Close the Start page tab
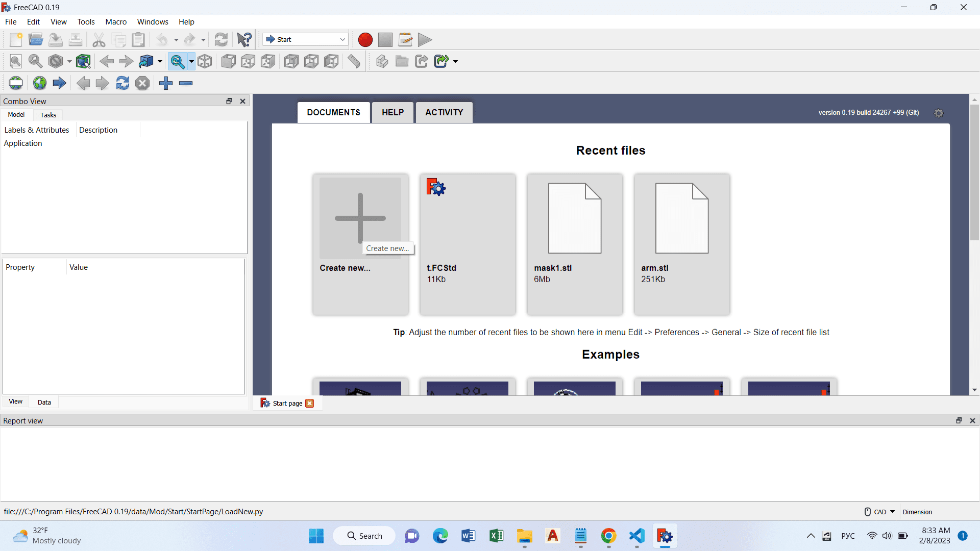The height and width of the screenshot is (551, 980). tap(310, 403)
